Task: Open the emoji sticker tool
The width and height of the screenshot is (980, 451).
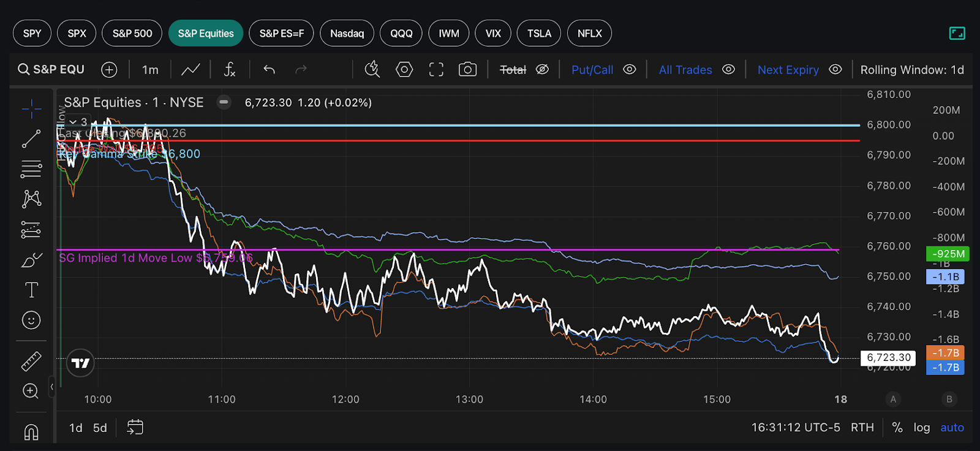Action: pos(31,320)
